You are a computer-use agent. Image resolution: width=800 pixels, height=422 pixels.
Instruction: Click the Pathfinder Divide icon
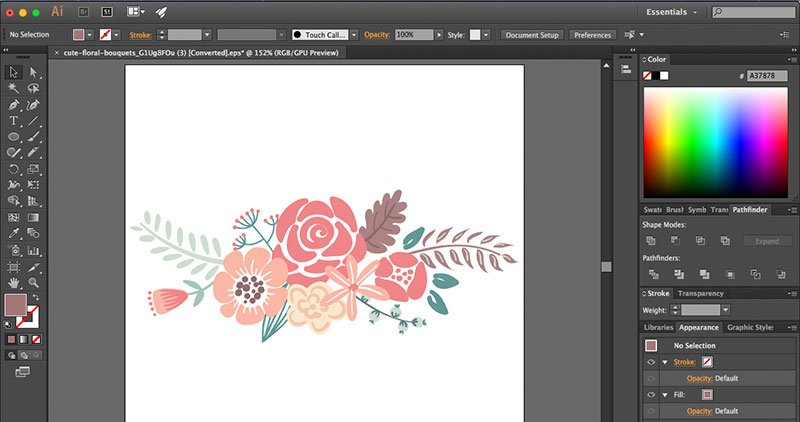point(654,275)
